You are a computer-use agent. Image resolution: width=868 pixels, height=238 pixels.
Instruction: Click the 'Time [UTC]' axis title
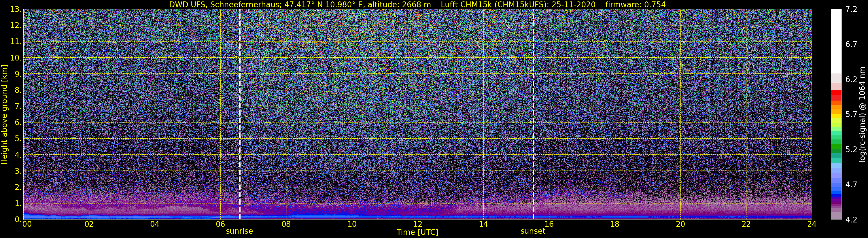coord(417,232)
